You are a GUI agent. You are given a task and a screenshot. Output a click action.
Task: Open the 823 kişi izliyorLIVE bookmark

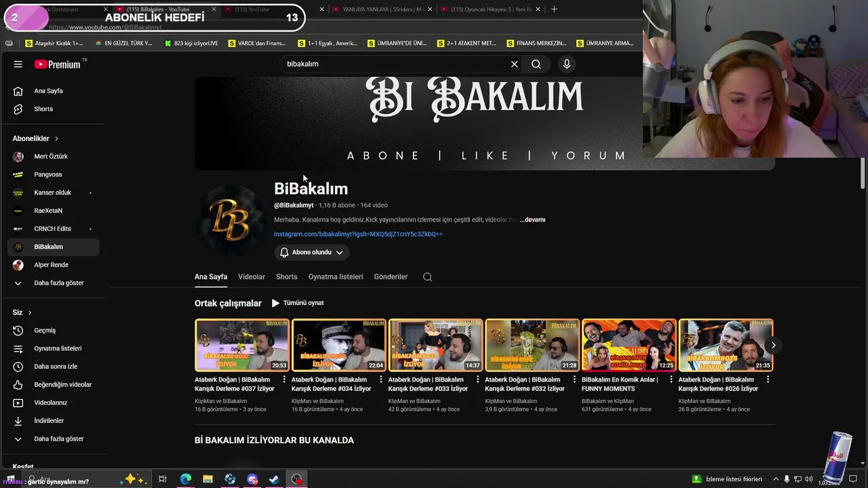191,43
